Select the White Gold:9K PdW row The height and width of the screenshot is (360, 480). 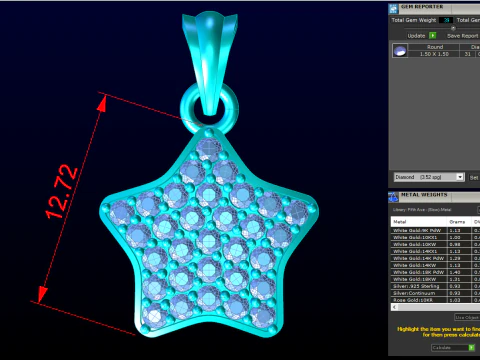[435, 230]
